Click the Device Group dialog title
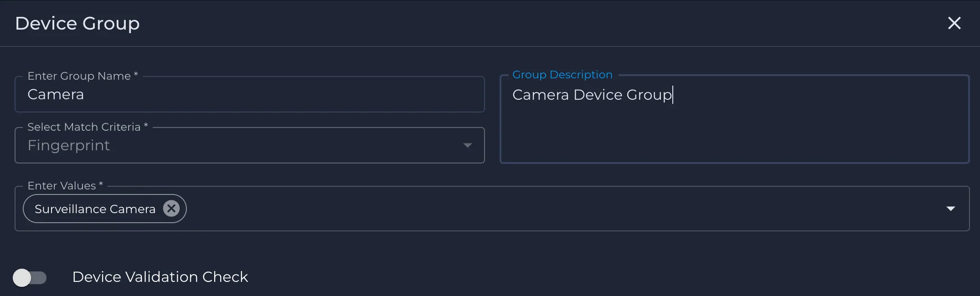This screenshot has height=296, width=980. (77, 24)
